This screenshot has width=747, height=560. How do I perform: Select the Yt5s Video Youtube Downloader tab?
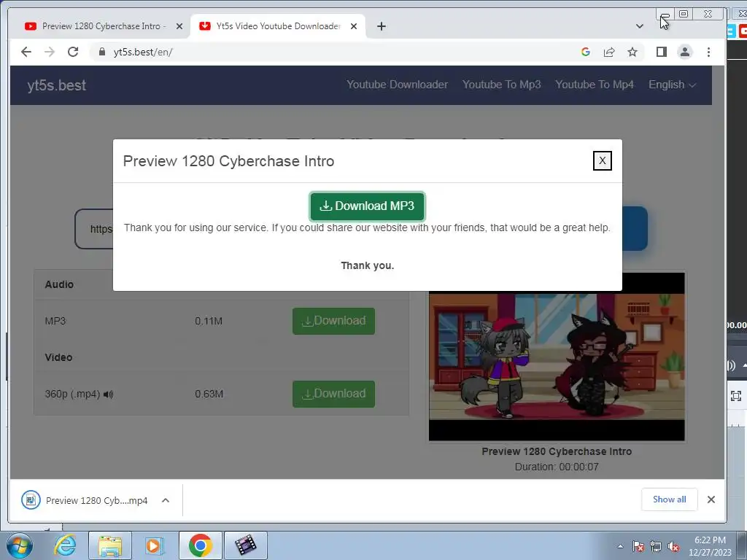click(278, 26)
